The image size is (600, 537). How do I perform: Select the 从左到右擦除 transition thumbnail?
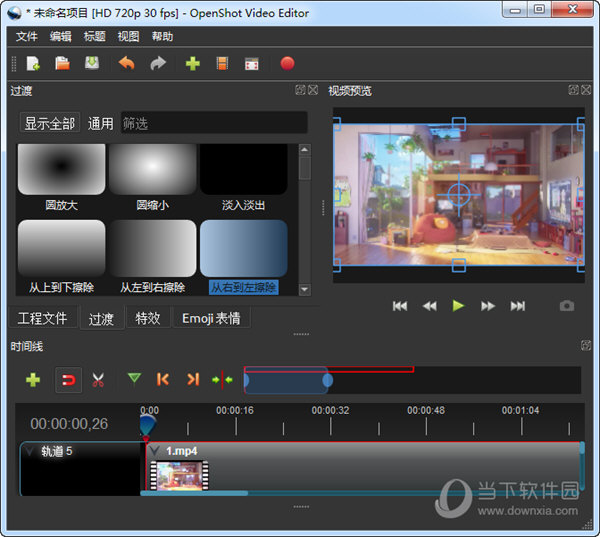[153, 248]
